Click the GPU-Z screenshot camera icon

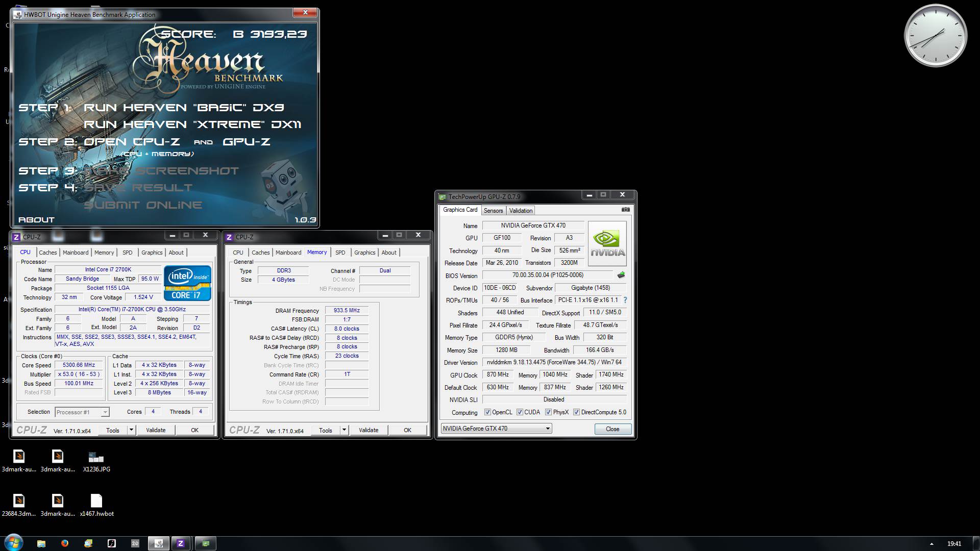click(x=625, y=210)
